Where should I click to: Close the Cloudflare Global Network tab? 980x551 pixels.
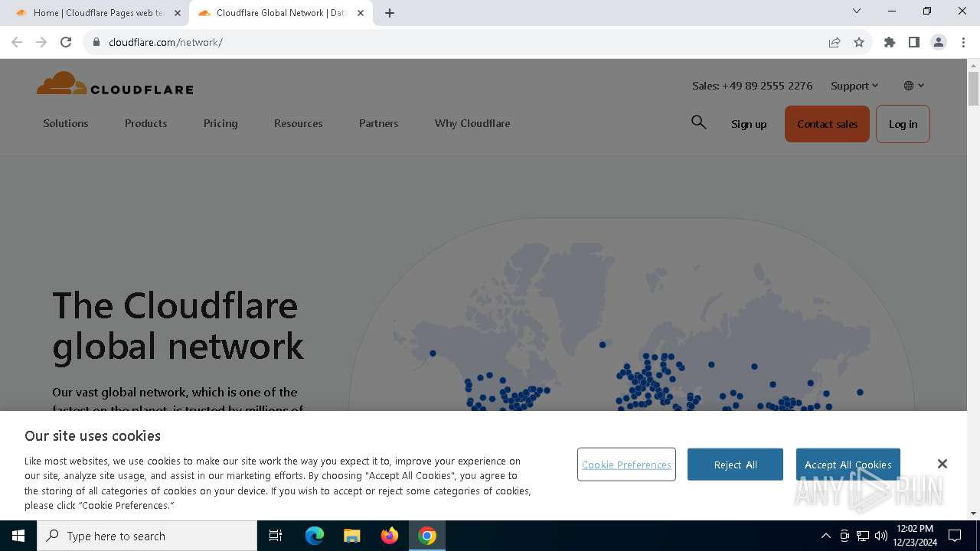(361, 13)
